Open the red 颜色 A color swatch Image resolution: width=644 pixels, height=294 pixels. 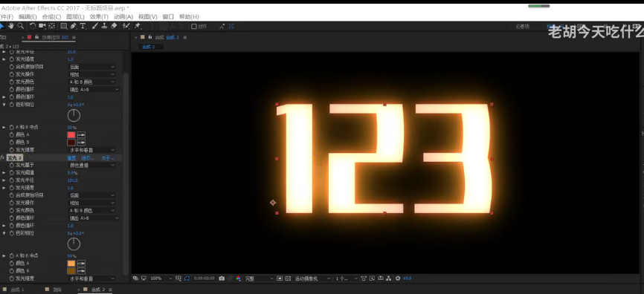[71, 135]
